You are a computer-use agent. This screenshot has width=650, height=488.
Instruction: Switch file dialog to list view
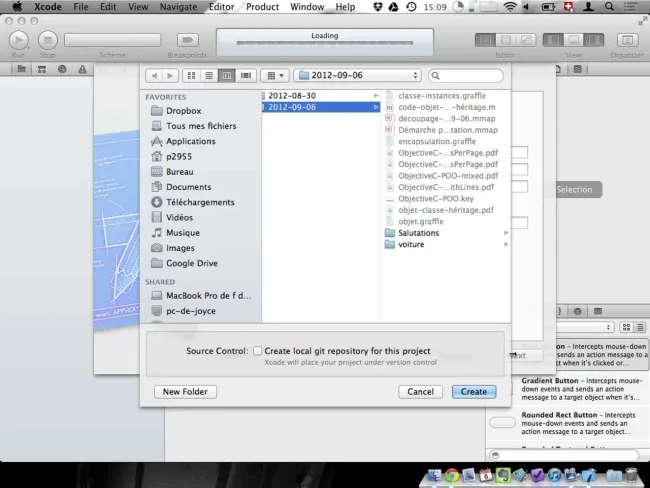(x=209, y=75)
